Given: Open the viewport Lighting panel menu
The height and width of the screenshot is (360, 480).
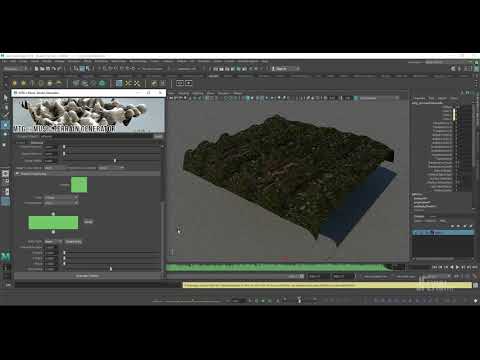Looking at the screenshot, I should 198,93.
